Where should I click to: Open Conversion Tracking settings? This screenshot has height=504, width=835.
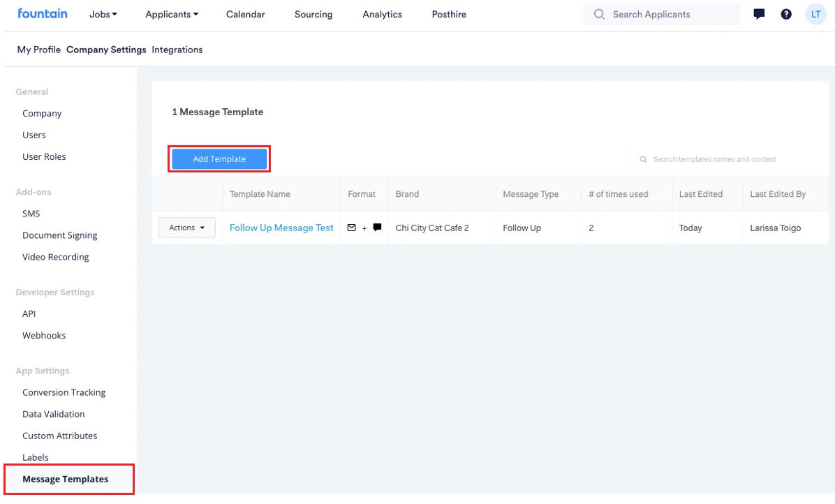point(64,393)
